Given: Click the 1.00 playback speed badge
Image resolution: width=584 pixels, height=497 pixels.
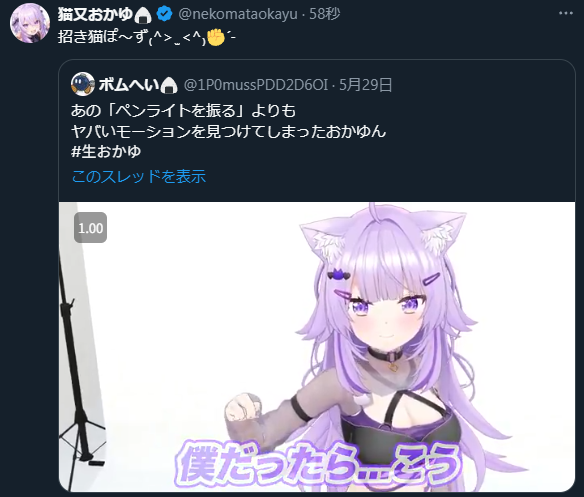Looking at the screenshot, I should (x=91, y=228).
